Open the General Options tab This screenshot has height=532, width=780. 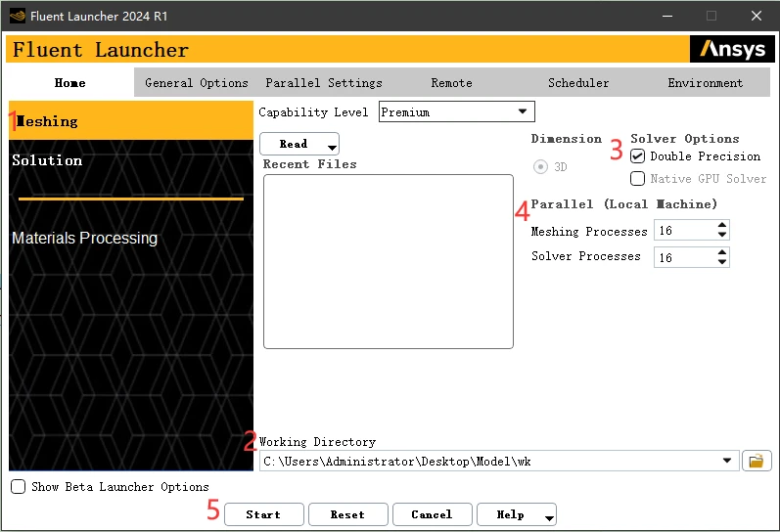click(197, 82)
